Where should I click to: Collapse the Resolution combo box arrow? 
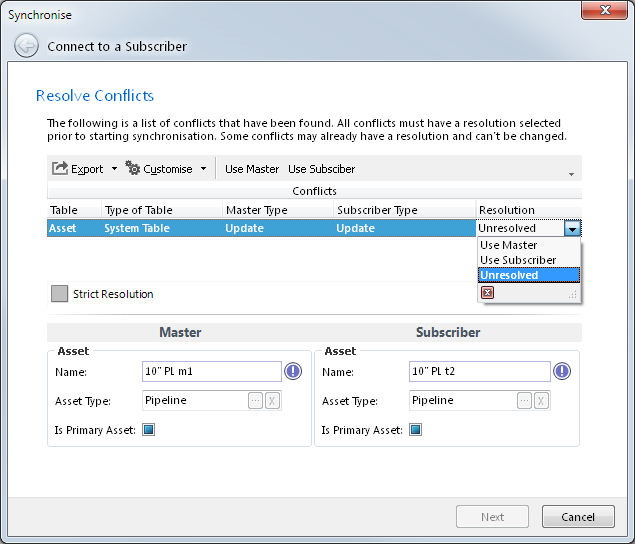pos(572,229)
